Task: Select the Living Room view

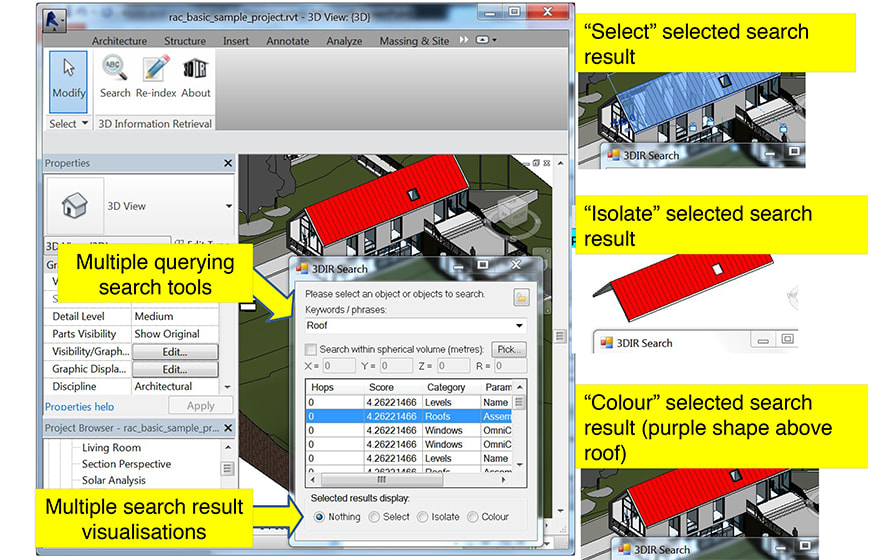Action: [111, 448]
